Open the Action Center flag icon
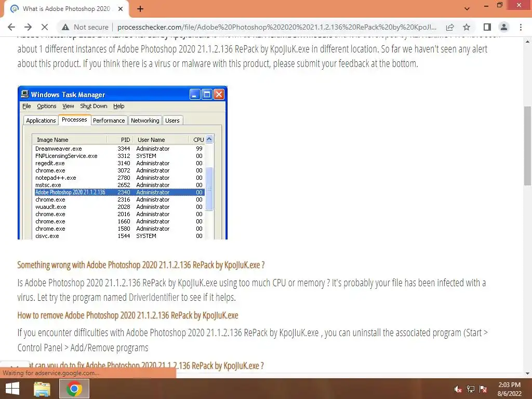Viewport: 532px width, 399px height. 483,389
